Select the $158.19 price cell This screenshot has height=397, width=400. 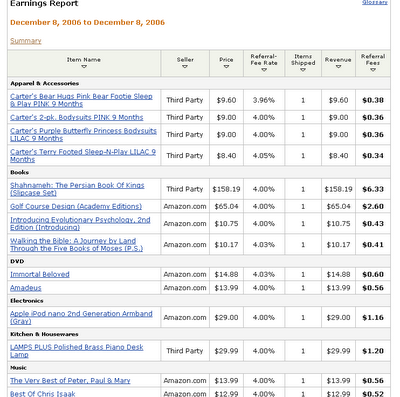(226, 189)
